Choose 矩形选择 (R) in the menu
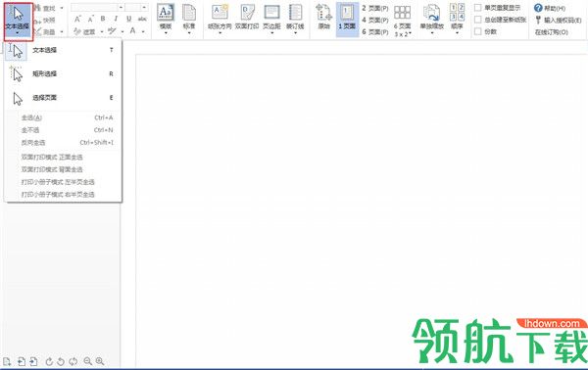The width and height of the screenshot is (588, 370). [x=63, y=73]
